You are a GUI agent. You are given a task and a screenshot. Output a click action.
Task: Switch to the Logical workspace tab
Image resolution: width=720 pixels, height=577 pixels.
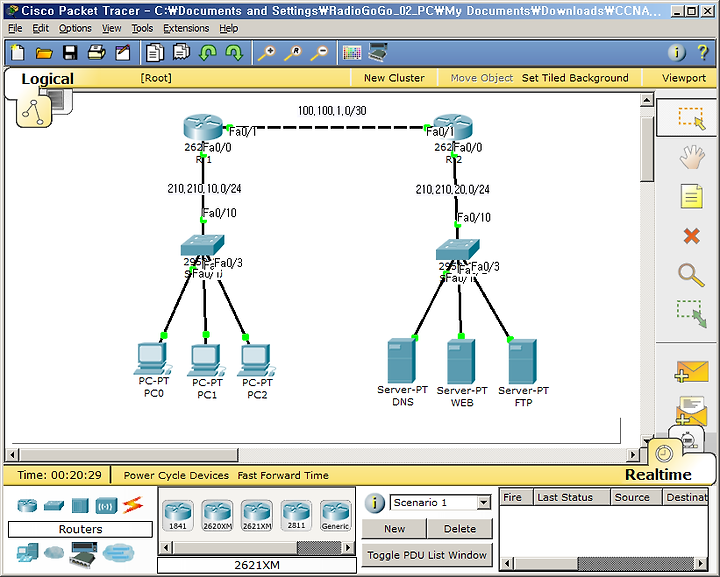pyautogui.click(x=47, y=79)
